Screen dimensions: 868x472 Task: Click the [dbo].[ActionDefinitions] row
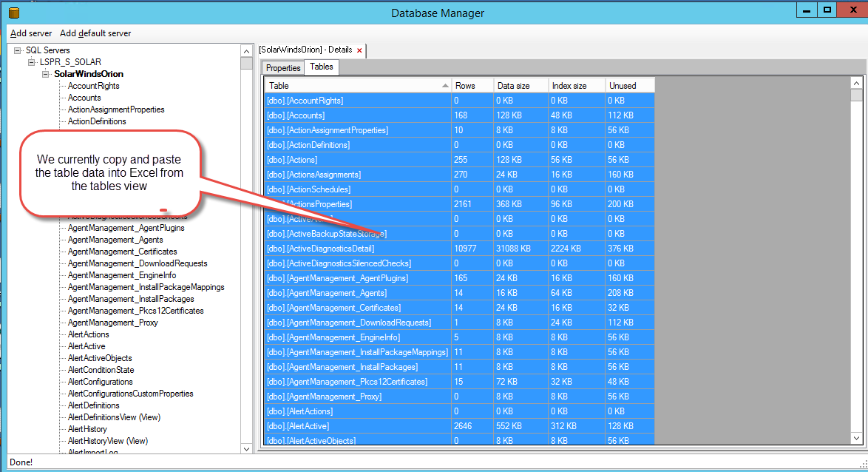click(x=459, y=145)
